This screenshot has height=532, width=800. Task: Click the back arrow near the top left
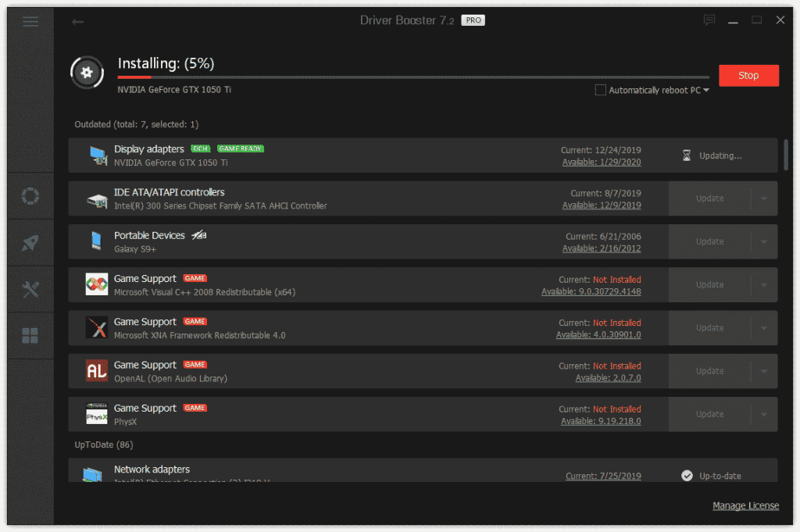tap(77, 22)
